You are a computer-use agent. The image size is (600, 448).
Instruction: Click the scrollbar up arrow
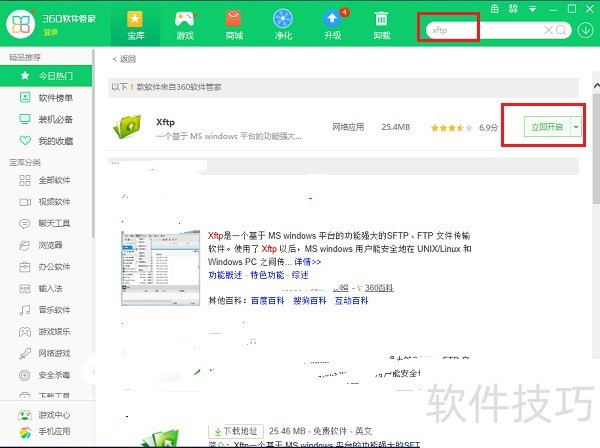[596, 86]
